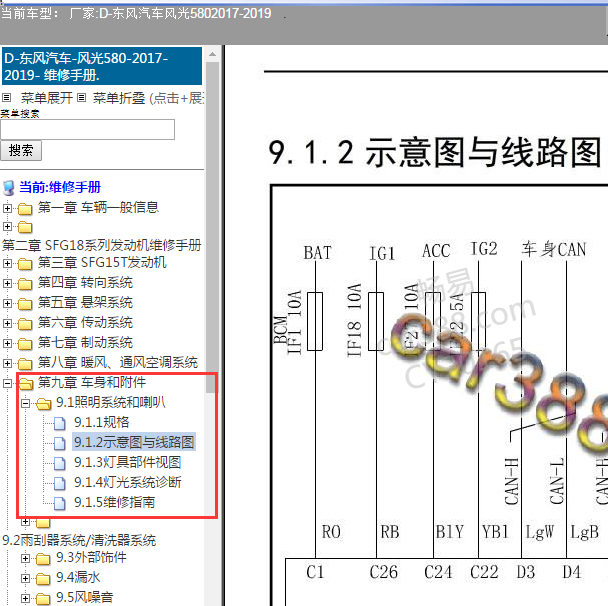Click folder icon of 第八章 暖风、通风空调系统
608x606 pixels.
[x=25, y=364]
